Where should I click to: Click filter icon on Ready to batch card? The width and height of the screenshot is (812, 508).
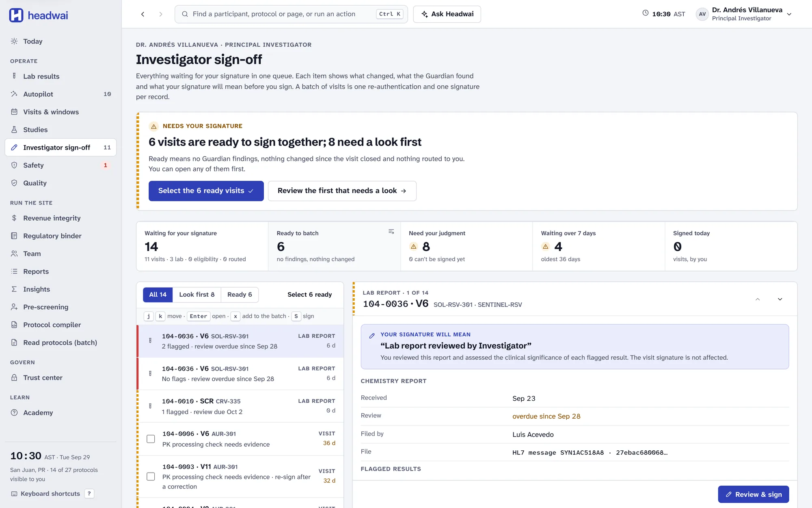[391, 232]
